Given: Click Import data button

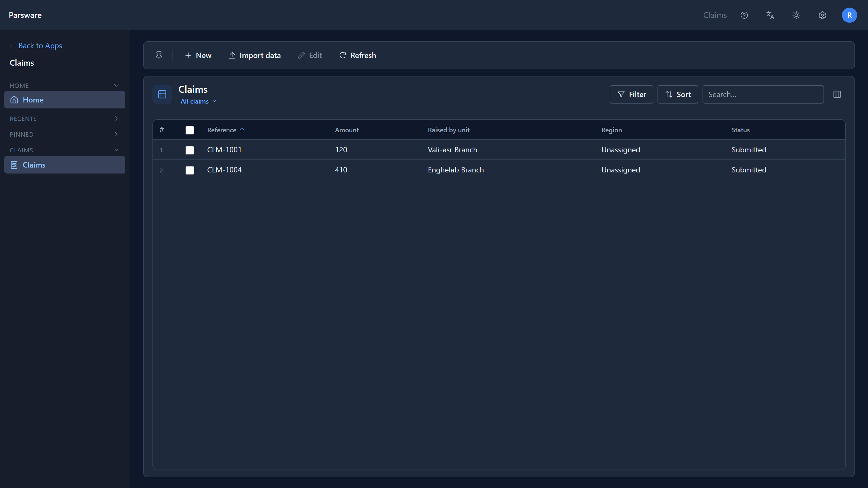Looking at the screenshot, I should (x=255, y=55).
